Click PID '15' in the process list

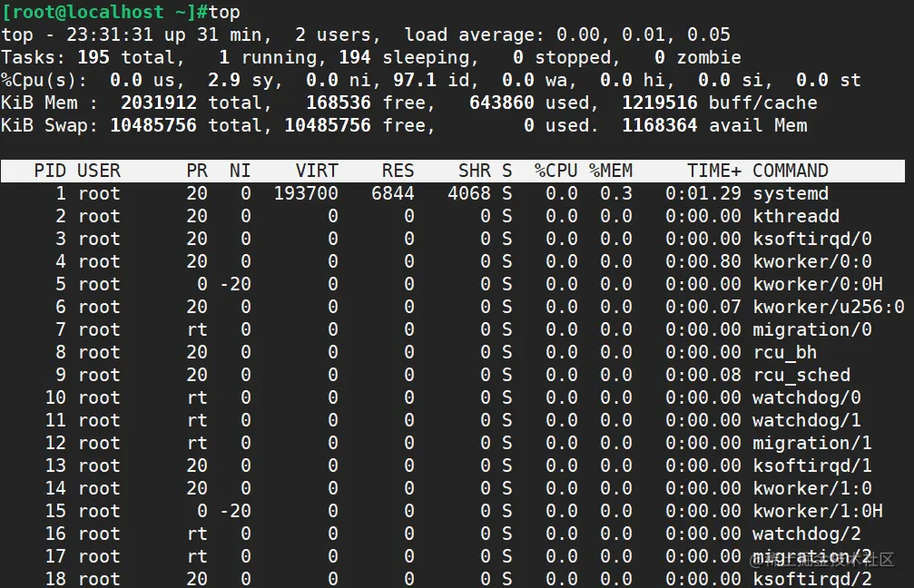(55, 512)
